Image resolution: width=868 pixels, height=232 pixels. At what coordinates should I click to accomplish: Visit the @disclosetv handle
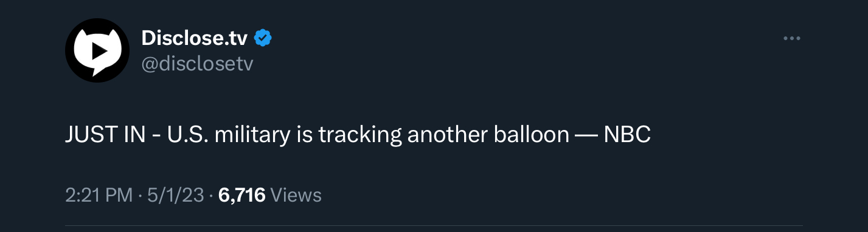tap(196, 64)
